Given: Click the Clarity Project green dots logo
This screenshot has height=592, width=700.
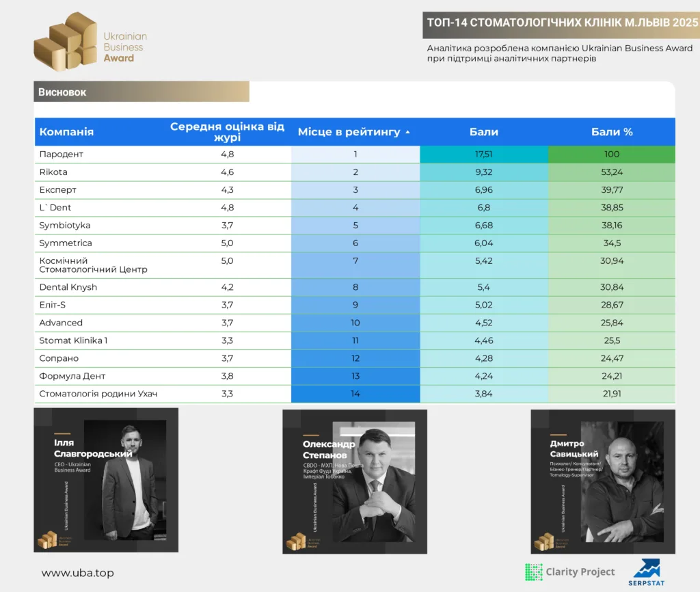Looking at the screenshot, I should (534, 572).
